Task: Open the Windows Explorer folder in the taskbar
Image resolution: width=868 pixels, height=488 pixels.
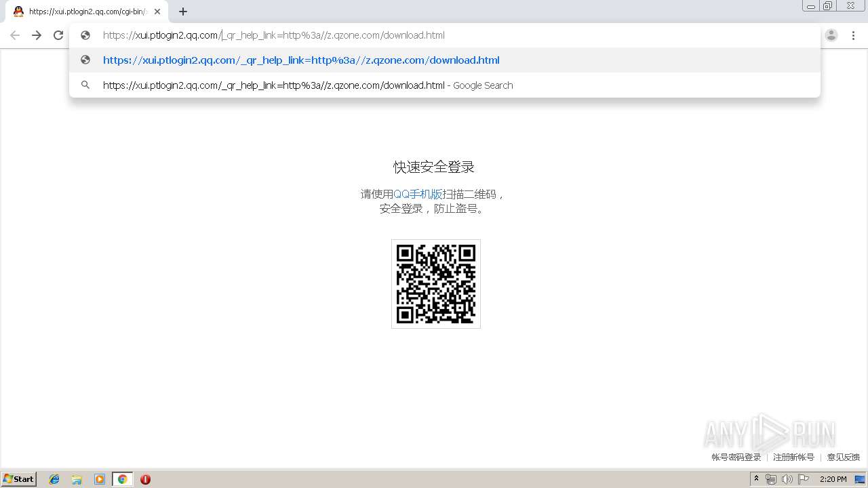Action: [77, 479]
